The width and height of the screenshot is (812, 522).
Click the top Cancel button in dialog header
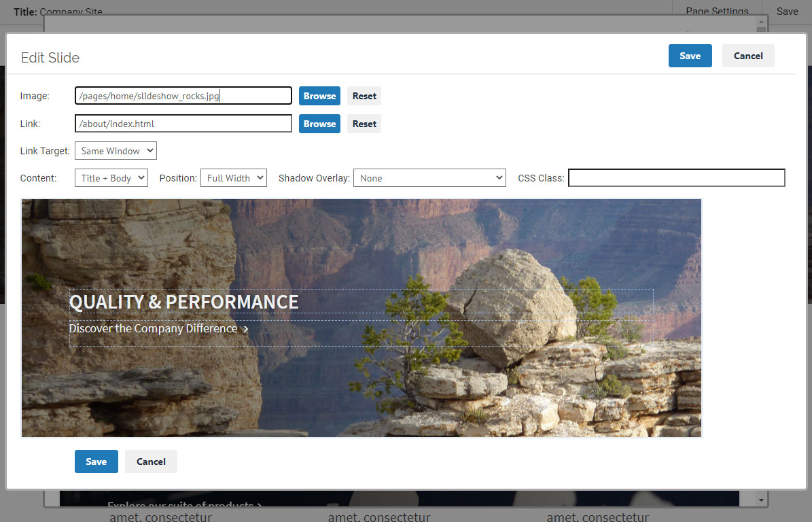coord(748,56)
